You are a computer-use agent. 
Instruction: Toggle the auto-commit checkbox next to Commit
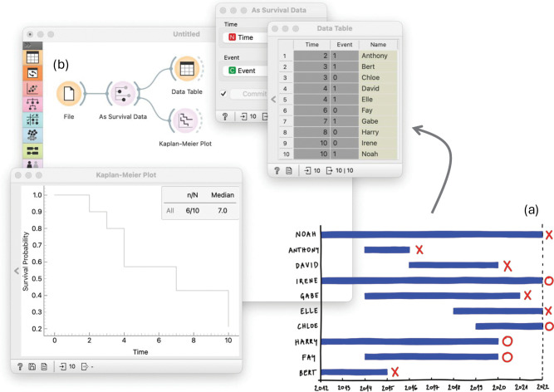223,94
